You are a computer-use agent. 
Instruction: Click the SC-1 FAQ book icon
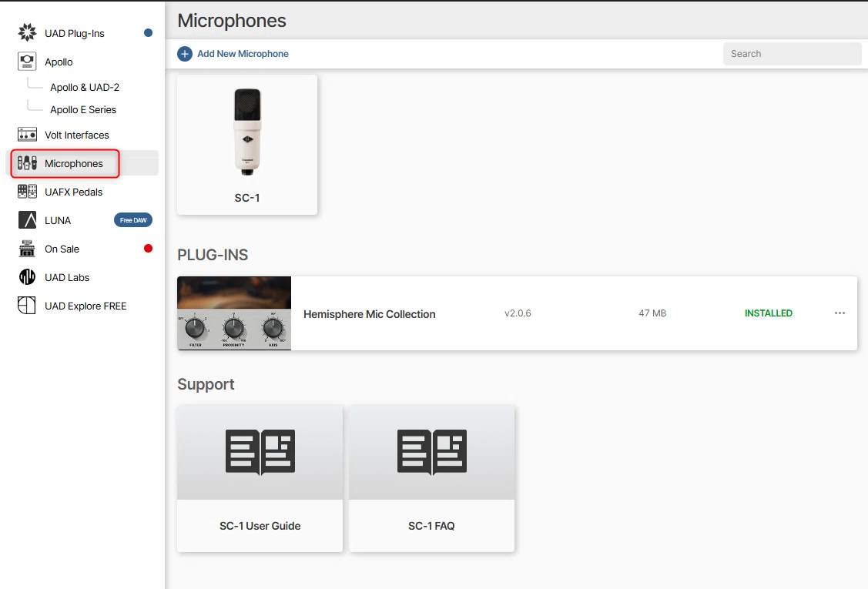[432, 452]
